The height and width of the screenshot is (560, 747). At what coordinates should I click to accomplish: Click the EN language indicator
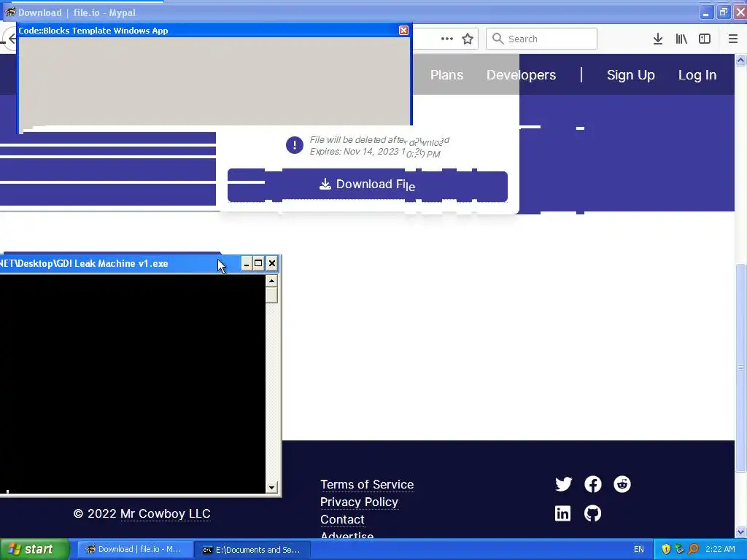(639, 550)
